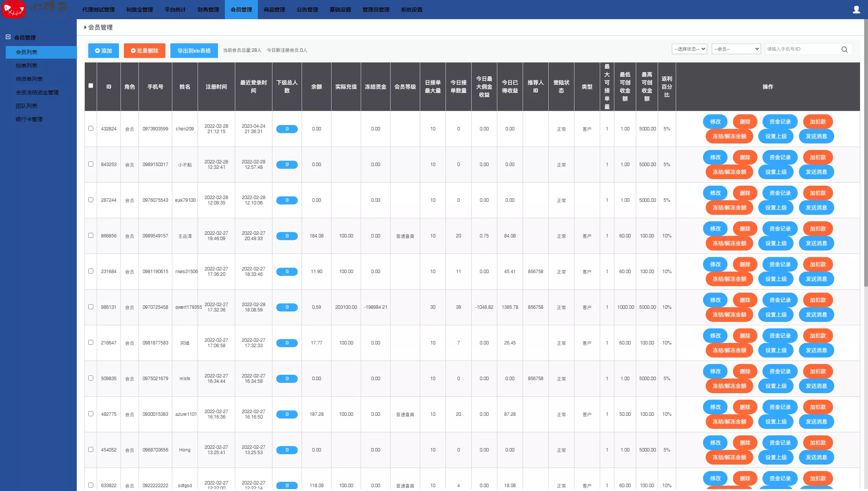Click the breadcrumb arrow before 会员管理

[85, 27]
